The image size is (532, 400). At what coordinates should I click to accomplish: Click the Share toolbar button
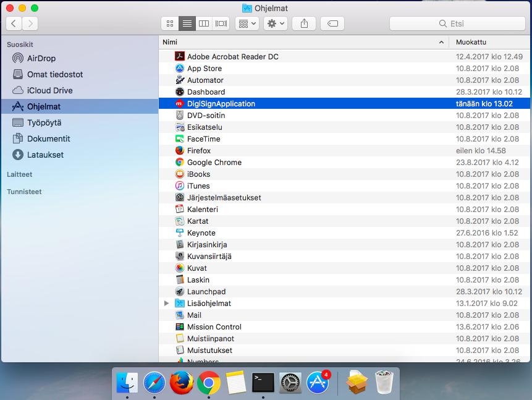(x=305, y=23)
